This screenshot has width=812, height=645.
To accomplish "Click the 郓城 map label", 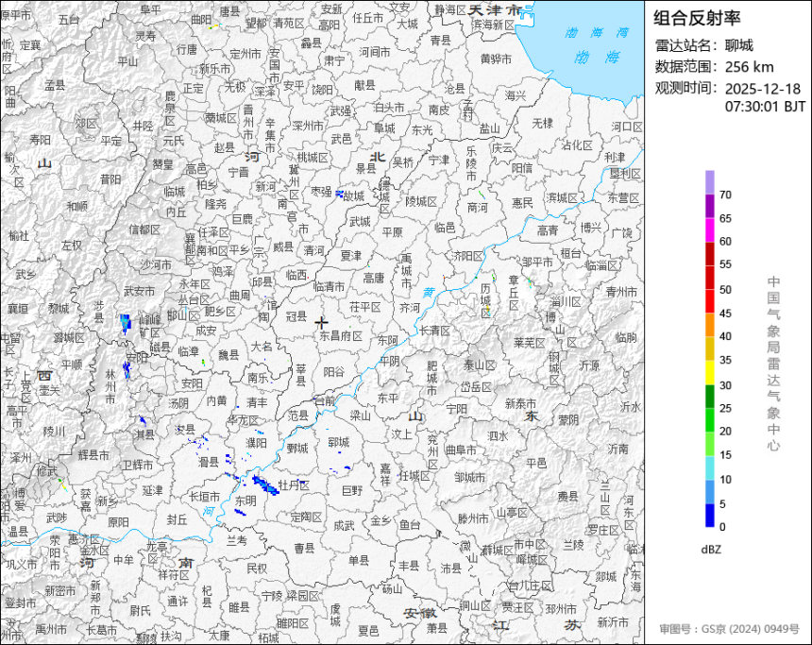I will (339, 442).
